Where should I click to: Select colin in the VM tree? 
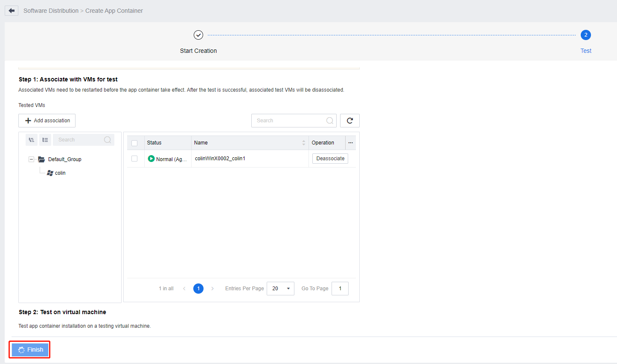point(60,173)
